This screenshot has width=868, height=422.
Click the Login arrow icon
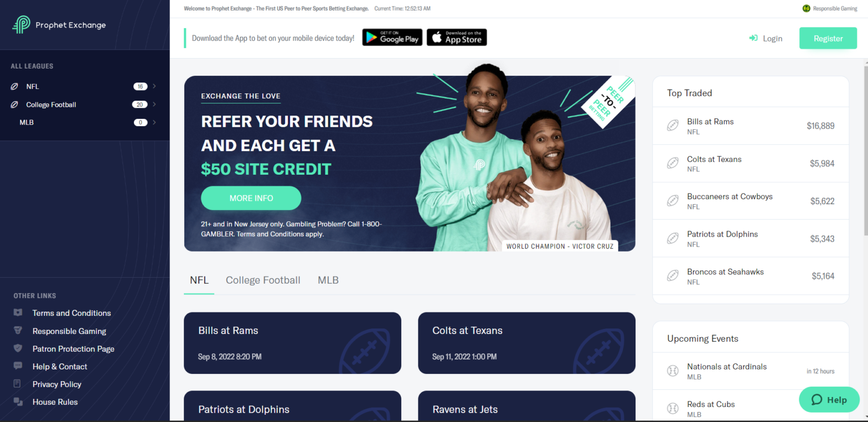753,38
